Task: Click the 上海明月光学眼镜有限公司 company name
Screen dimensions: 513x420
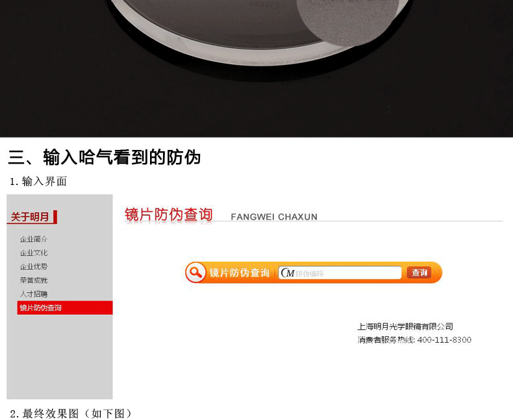Action: tap(405, 327)
